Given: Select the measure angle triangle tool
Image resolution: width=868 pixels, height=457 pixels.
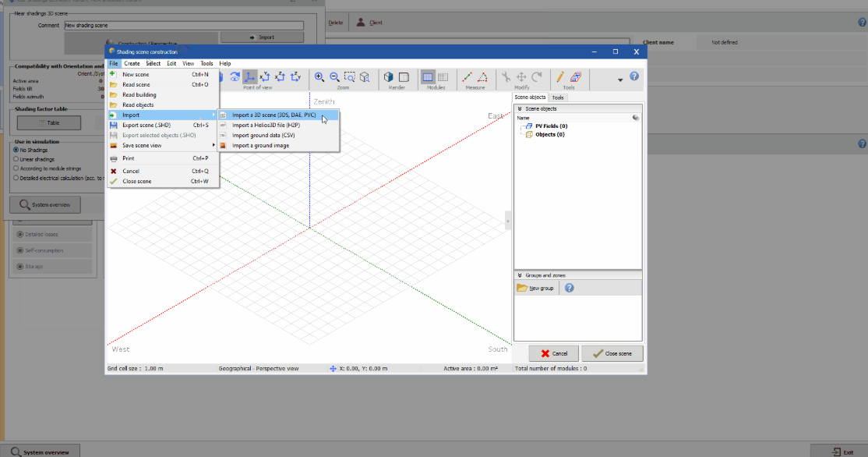Looking at the screenshot, I should pos(483,77).
